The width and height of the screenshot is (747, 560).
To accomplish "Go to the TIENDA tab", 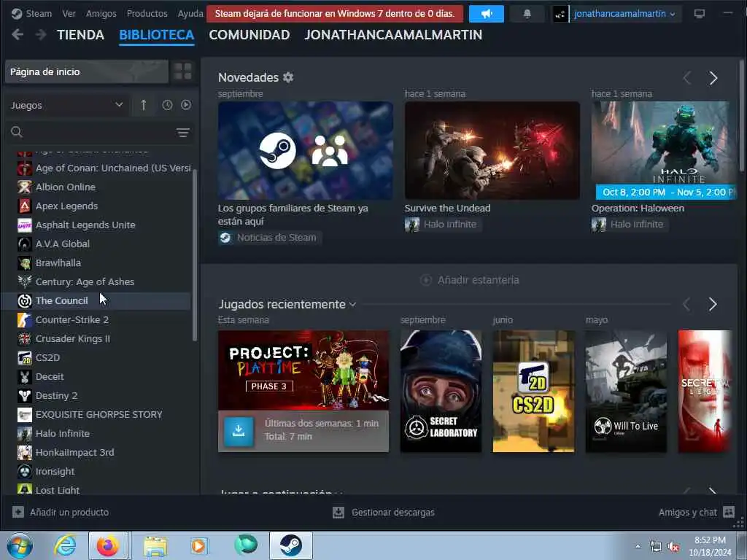I will point(80,35).
